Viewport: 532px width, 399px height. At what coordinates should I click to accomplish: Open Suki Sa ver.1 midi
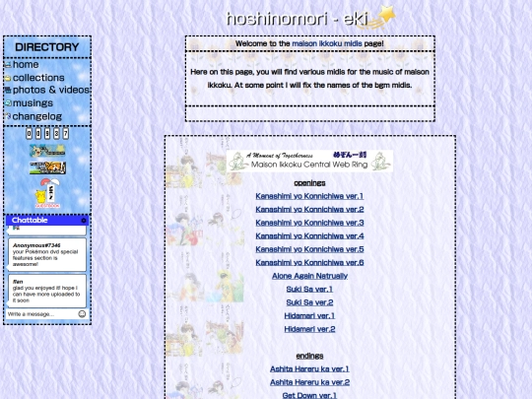309,289
